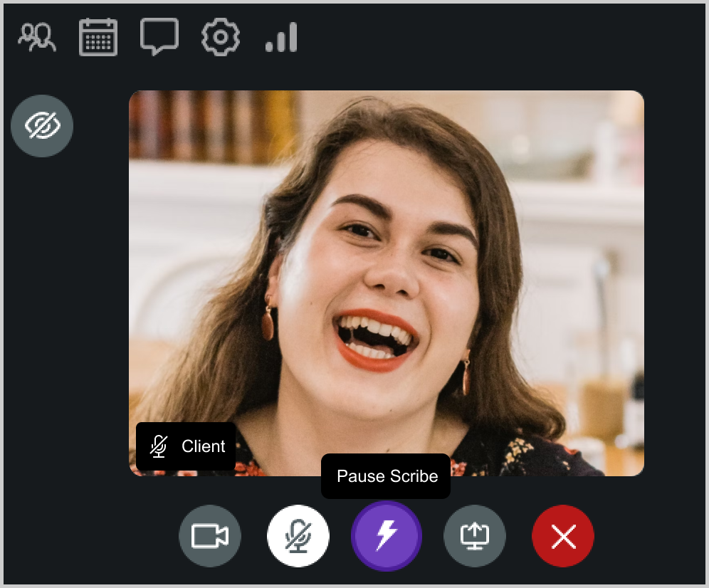Check connection quality via the signal bars icon

(280, 36)
